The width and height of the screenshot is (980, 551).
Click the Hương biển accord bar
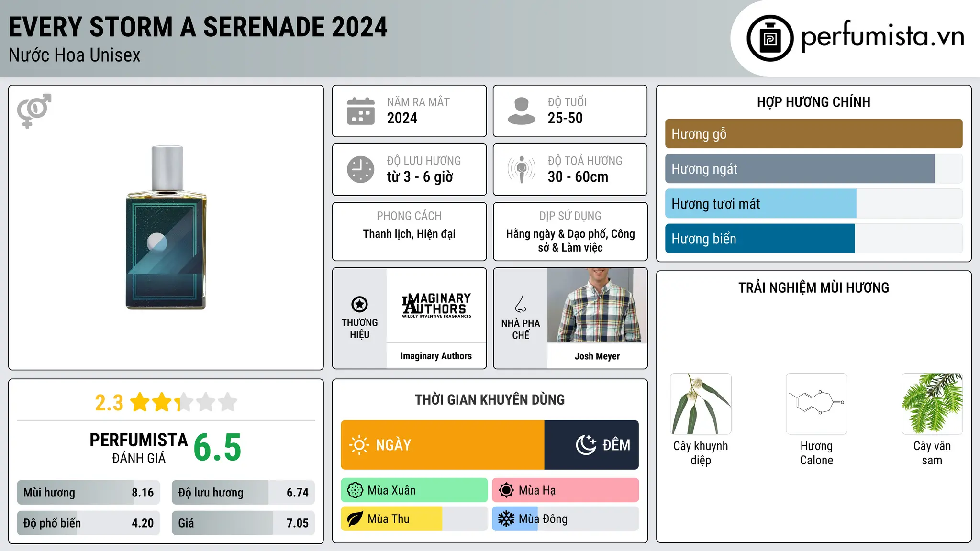[x=813, y=239]
